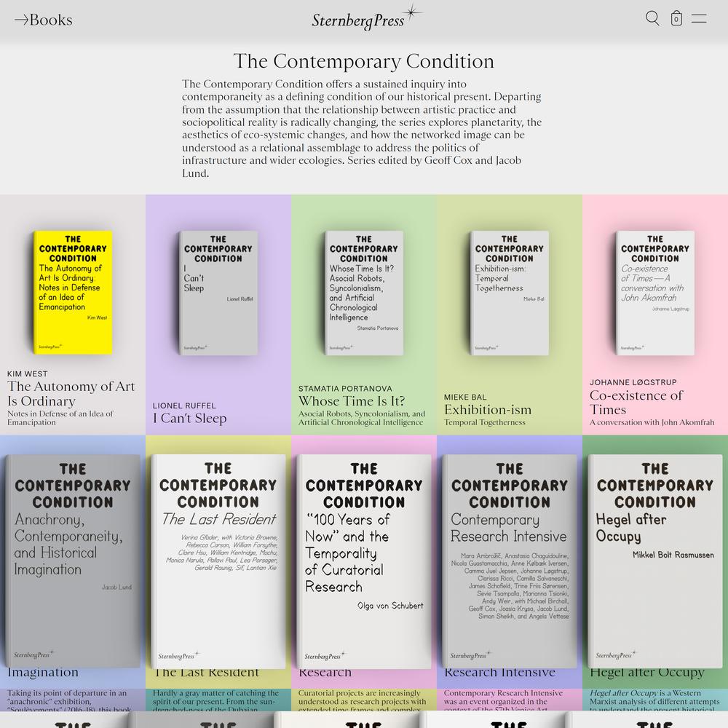728x728 pixels.
Task: Select the author name "STAMATIA PORTANOVA"
Action: click(x=345, y=389)
